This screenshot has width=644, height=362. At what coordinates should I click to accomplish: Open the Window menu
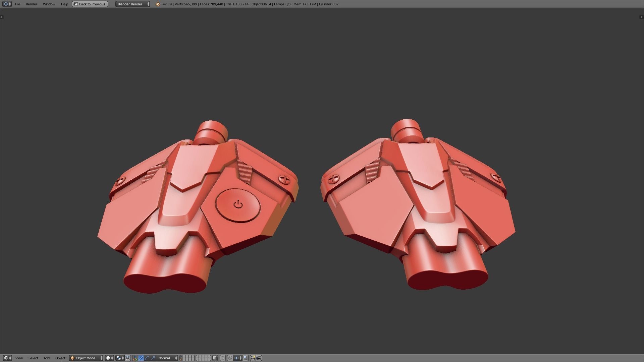(x=49, y=4)
